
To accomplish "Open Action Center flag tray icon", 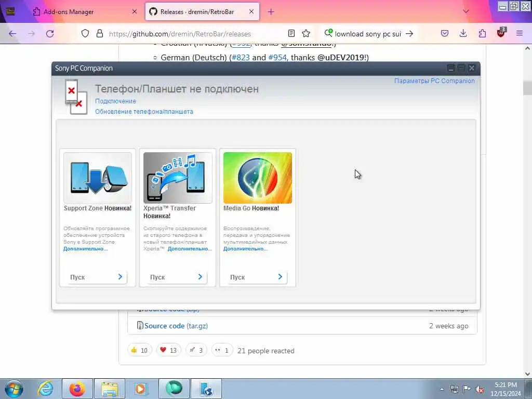I will pyautogui.click(x=467, y=389).
